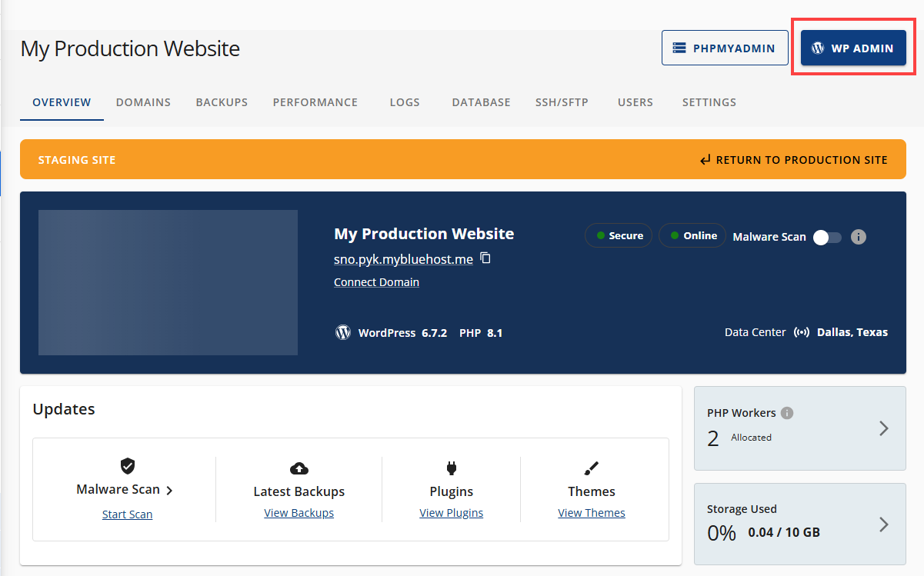The width and height of the screenshot is (924, 576).
Task: Open WP Admin dashboard
Action: coord(853,48)
